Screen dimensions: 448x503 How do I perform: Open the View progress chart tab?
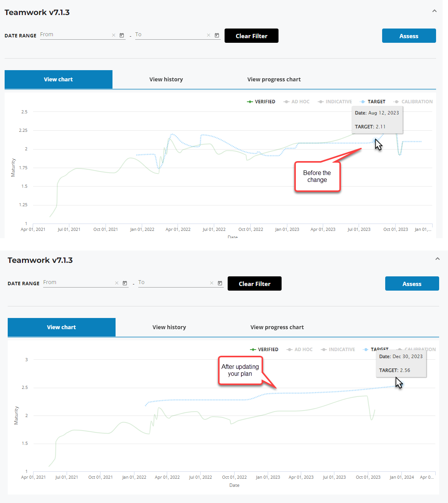274,79
